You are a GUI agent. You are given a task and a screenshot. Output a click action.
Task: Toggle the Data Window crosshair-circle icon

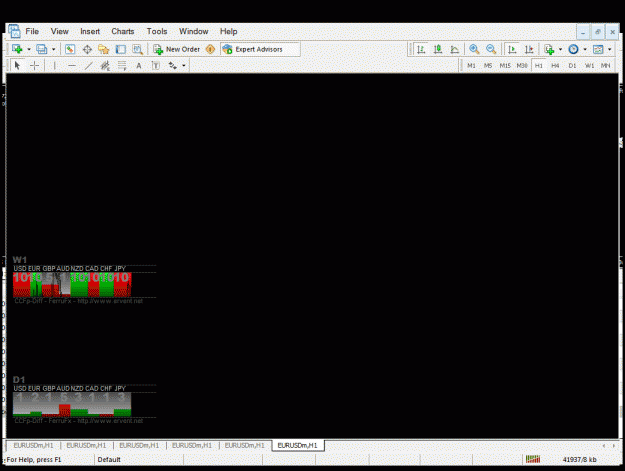pos(87,49)
